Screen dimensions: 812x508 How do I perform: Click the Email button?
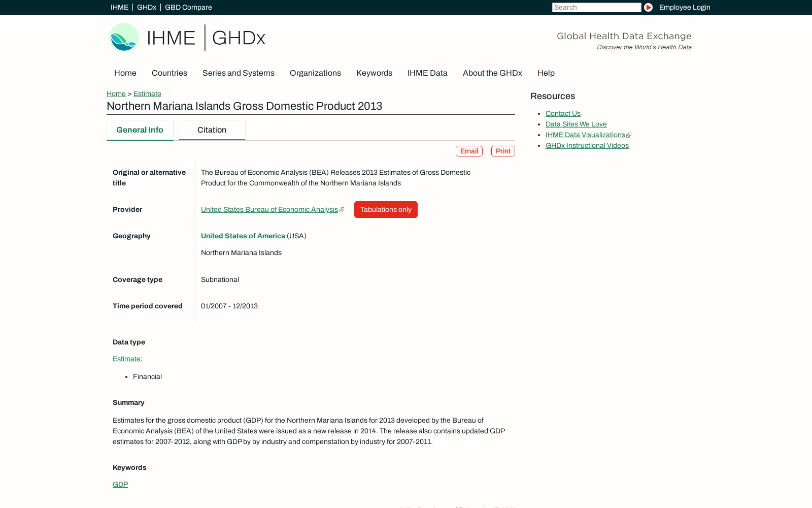(x=469, y=151)
